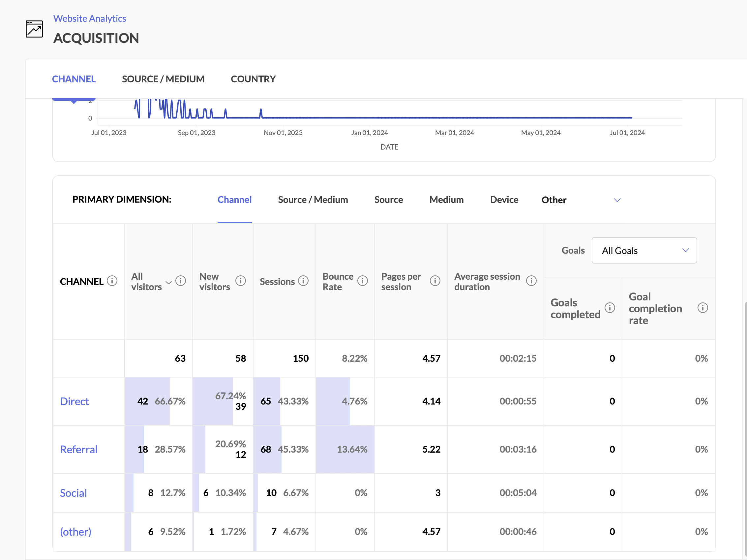
Task: Click info icon beside Goals completed
Action: click(610, 308)
